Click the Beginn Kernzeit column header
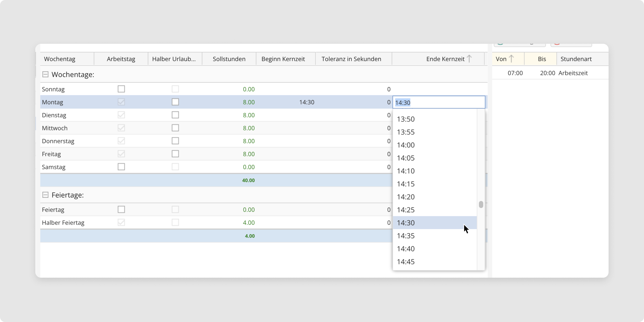Screen dimensions: 644x322 [x=283, y=59]
